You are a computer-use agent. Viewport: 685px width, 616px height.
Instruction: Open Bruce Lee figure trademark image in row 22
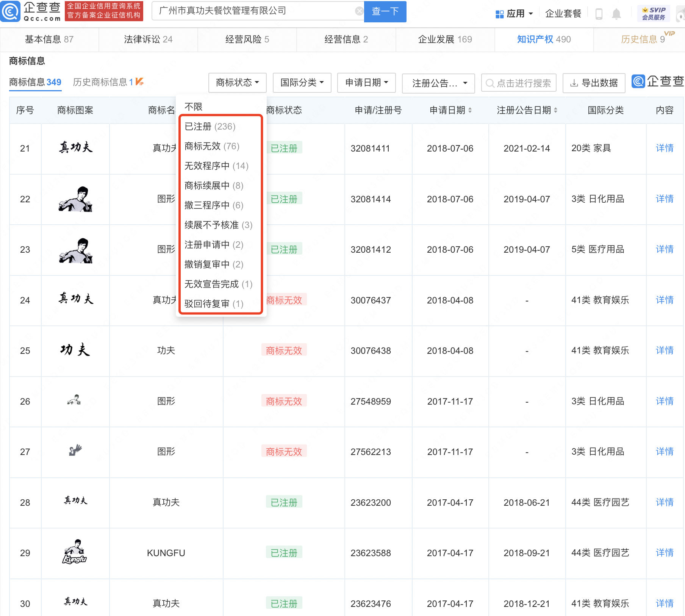click(76, 199)
